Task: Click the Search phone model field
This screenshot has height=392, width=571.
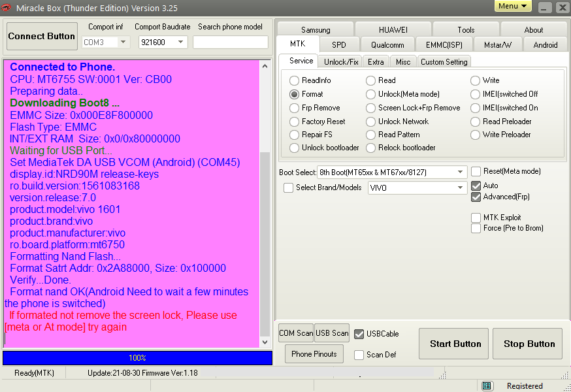Action: click(x=231, y=42)
